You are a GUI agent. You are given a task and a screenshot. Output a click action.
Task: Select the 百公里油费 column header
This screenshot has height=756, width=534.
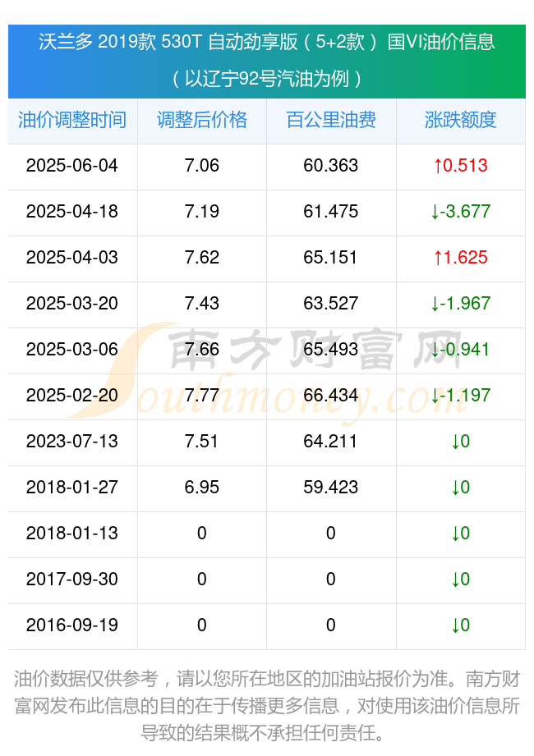[x=331, y=120]
